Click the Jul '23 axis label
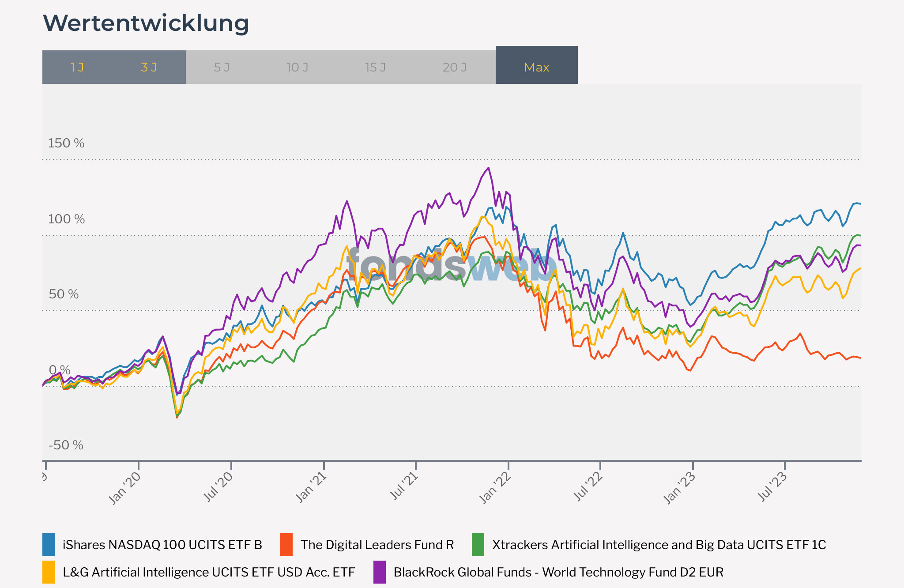The height and width of the screenshot is (588, 904). pyautogui.click(x=772, y=486)
